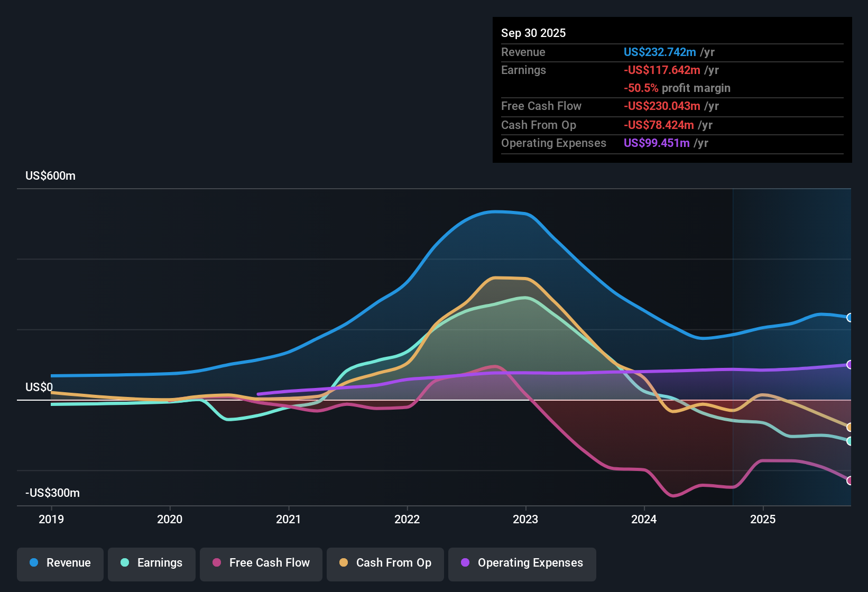Click the pink Free Cash Flow legend dot
The image size is (868, 592).
216,563
